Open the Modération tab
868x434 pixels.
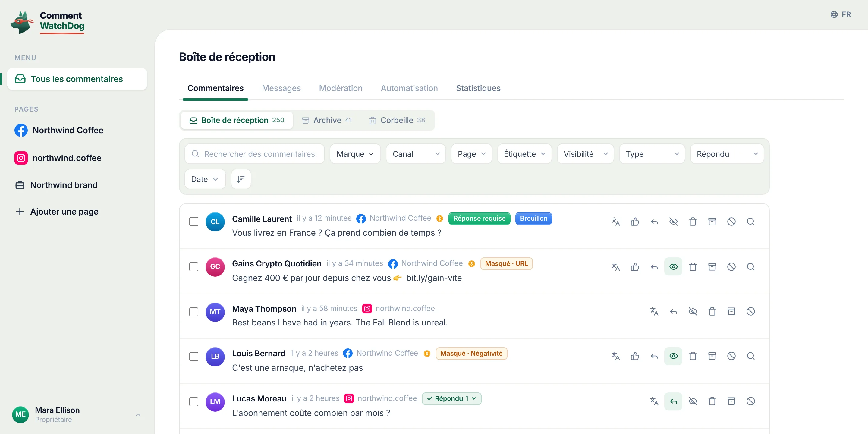tap(340, 88)
